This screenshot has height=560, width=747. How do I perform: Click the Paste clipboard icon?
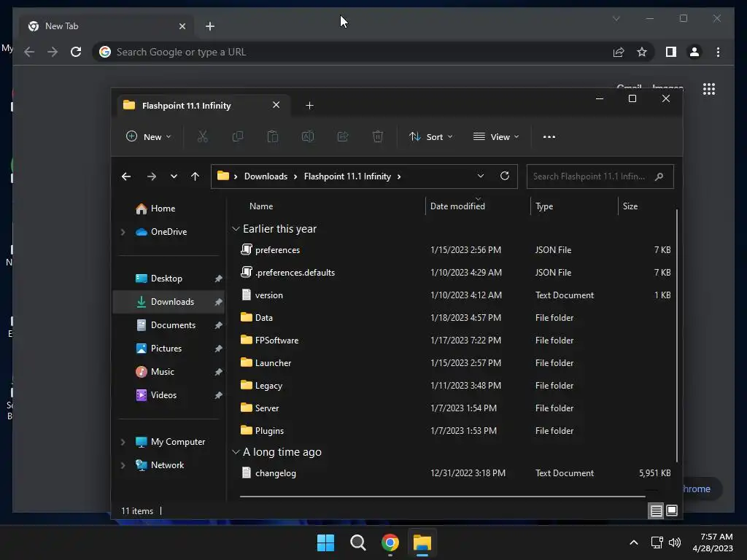(273, 136)
